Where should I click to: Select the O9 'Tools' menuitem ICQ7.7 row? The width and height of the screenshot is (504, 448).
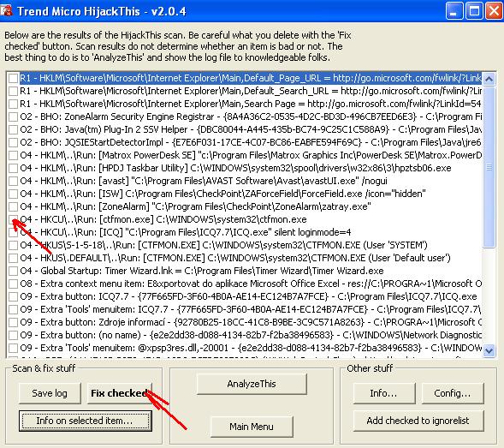251,309
